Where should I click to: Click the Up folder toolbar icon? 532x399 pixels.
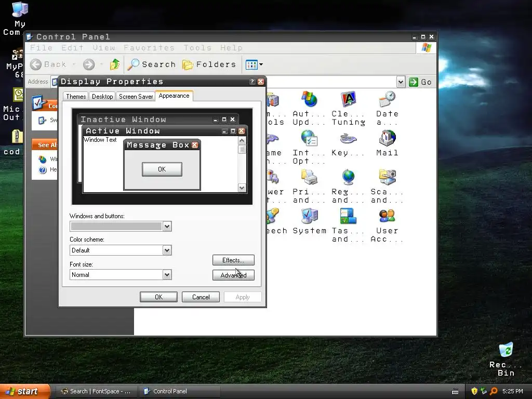pyautogui.click(x=115, y=64)
